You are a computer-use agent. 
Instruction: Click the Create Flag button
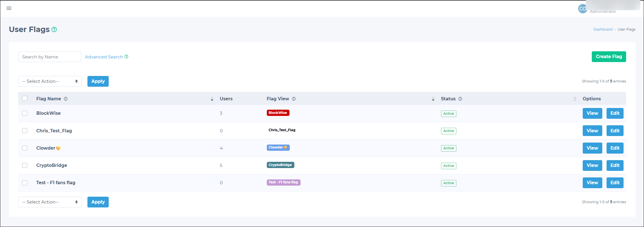point(609,57)
